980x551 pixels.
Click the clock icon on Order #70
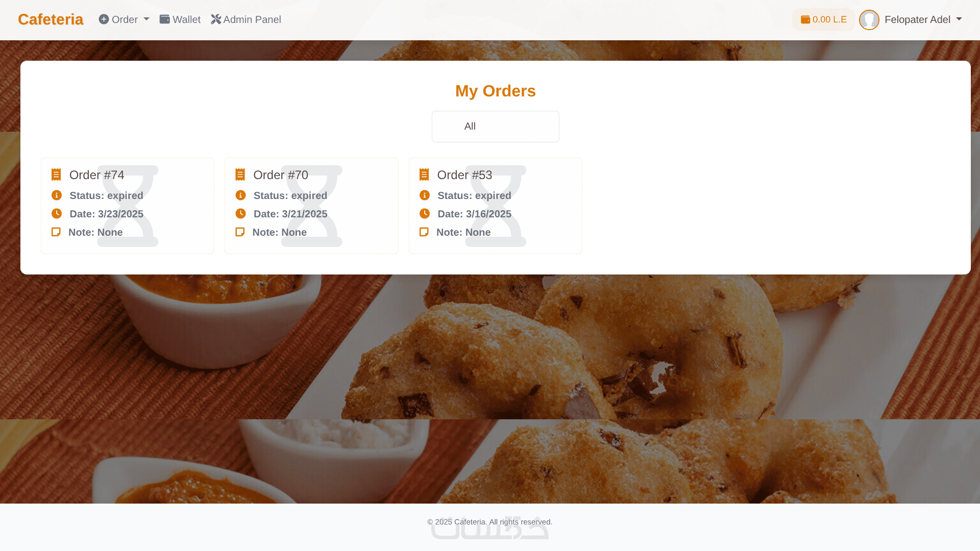[240, 214]
